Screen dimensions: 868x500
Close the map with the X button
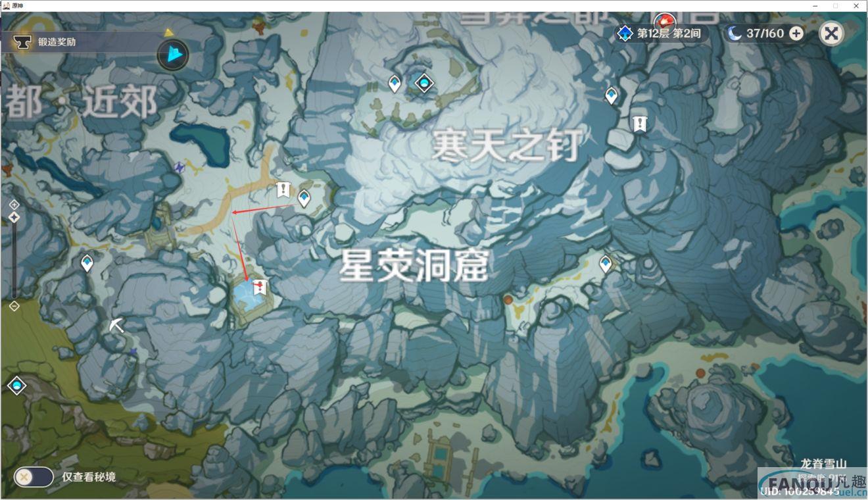[x=832, y=34]
